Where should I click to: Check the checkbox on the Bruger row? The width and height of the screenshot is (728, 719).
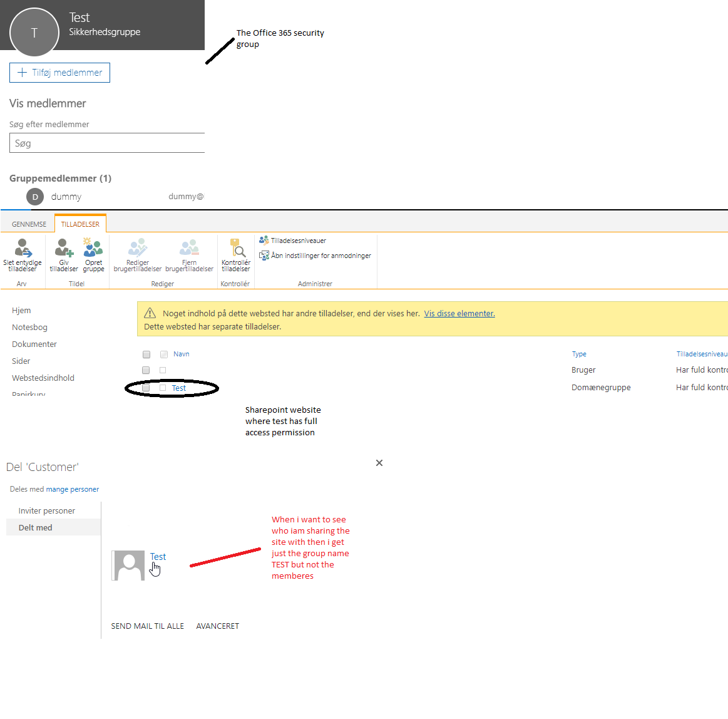pos(163,370)
